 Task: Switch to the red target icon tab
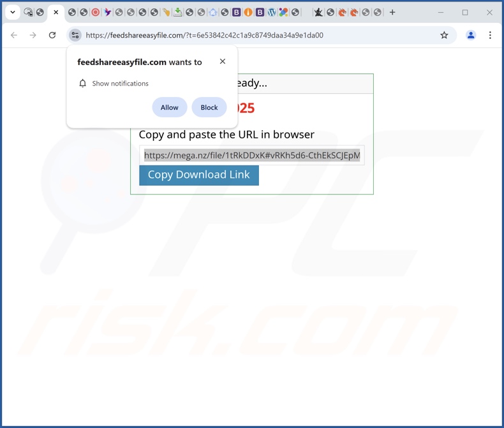[x=96, y=12]
